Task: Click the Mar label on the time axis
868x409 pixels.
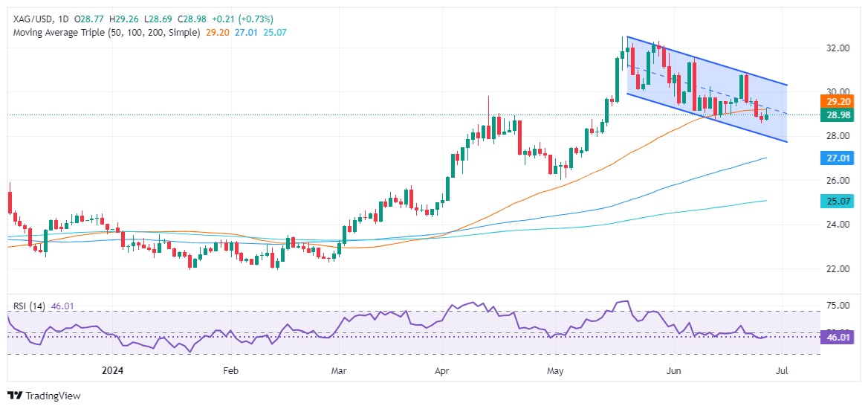Action: pyautogui.click(x=338, y=370)
